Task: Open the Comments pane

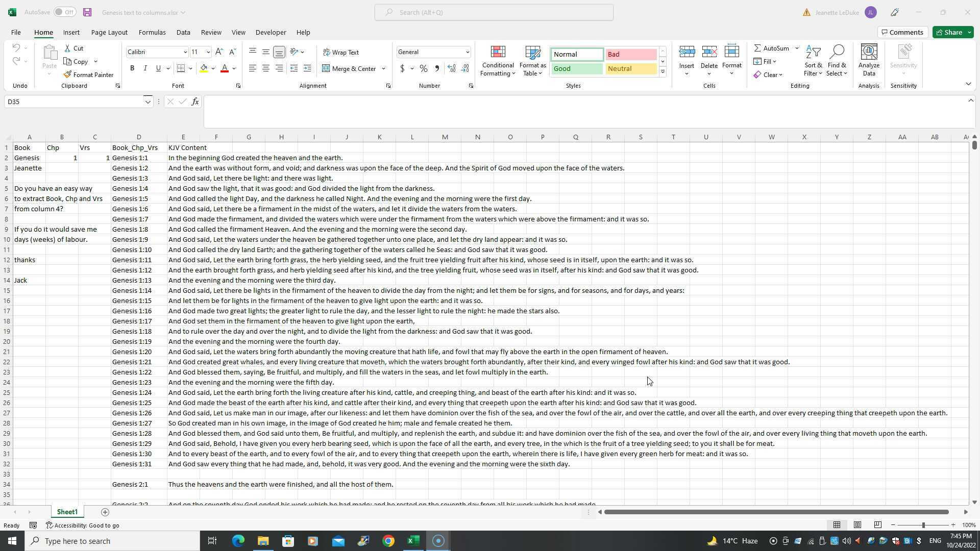Action: (902, 32)
